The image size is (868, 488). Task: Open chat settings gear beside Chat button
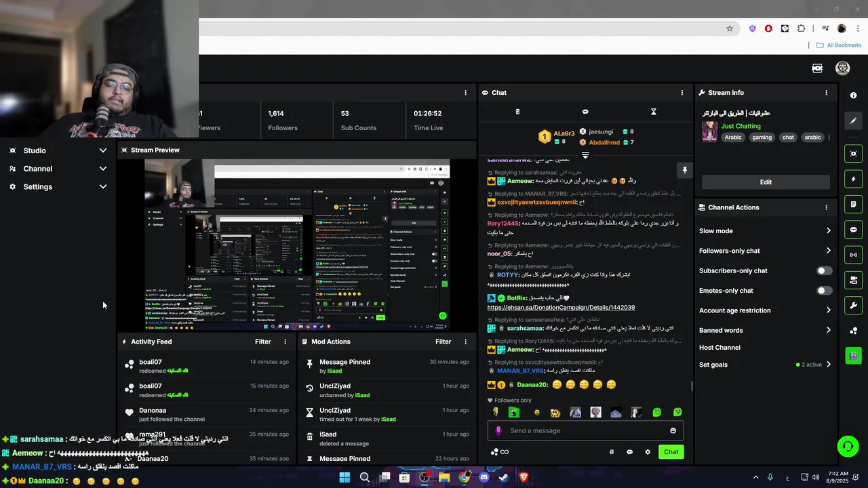coord(648,452)
